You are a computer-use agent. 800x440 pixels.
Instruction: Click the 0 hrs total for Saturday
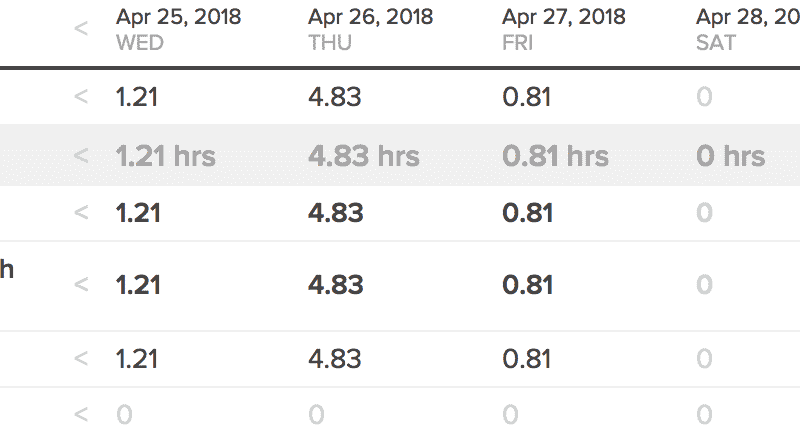point(730,156)
